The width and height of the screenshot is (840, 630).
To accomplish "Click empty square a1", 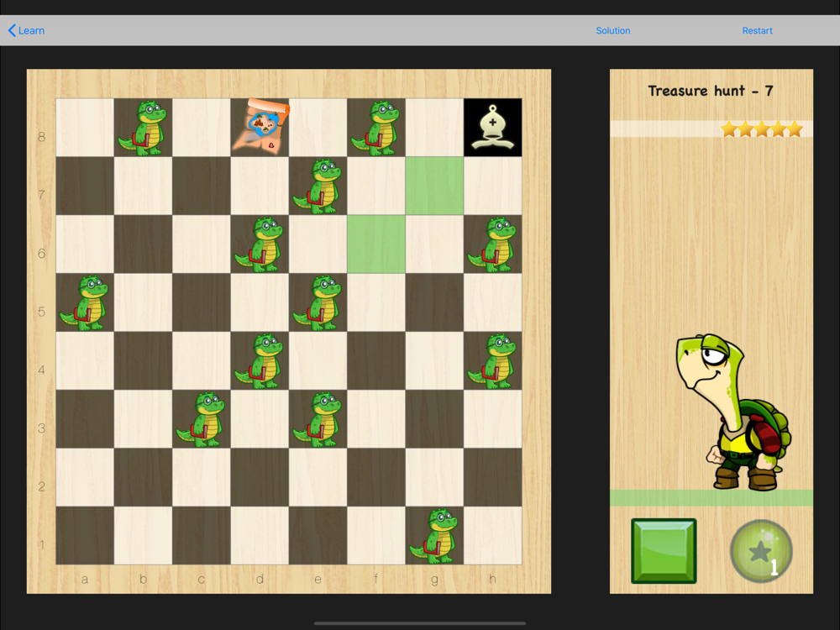I will [x=85, y=536].
